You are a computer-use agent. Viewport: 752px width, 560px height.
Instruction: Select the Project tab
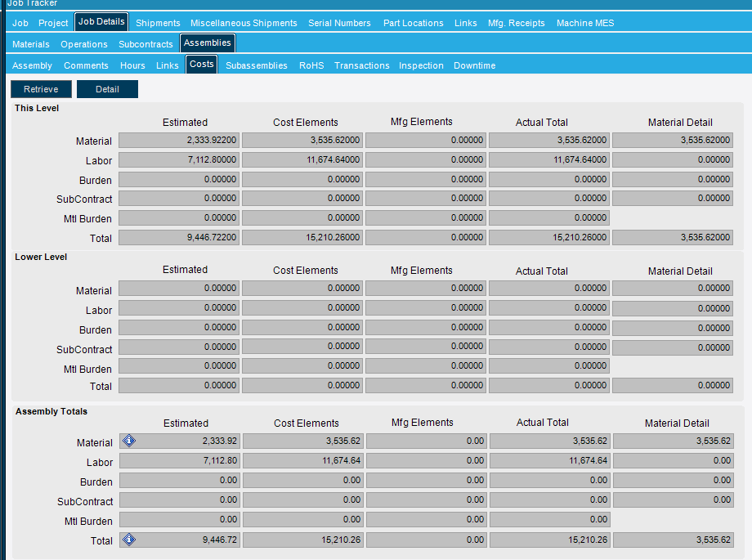point(53,23)
